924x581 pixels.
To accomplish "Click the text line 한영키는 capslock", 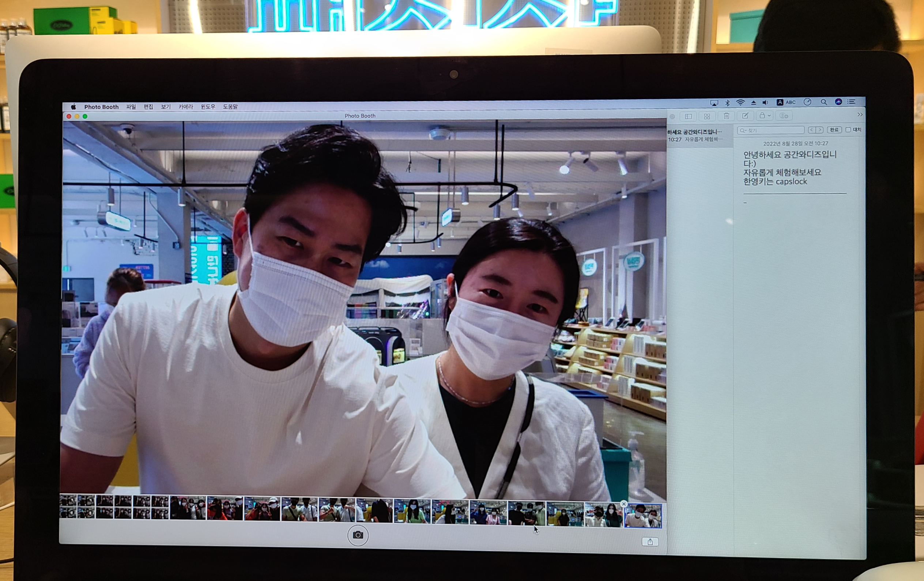I will 775,181.
